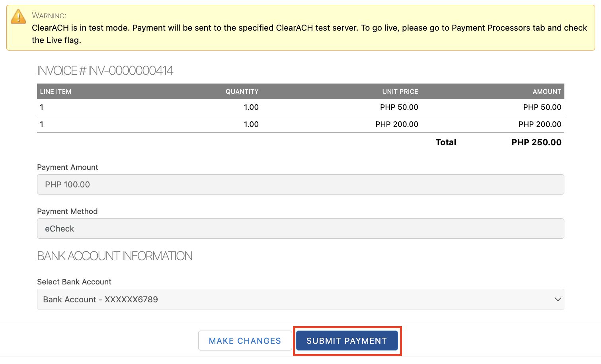Click the Payment Amount label
The image size is (601, 364).
click(68, 167)
